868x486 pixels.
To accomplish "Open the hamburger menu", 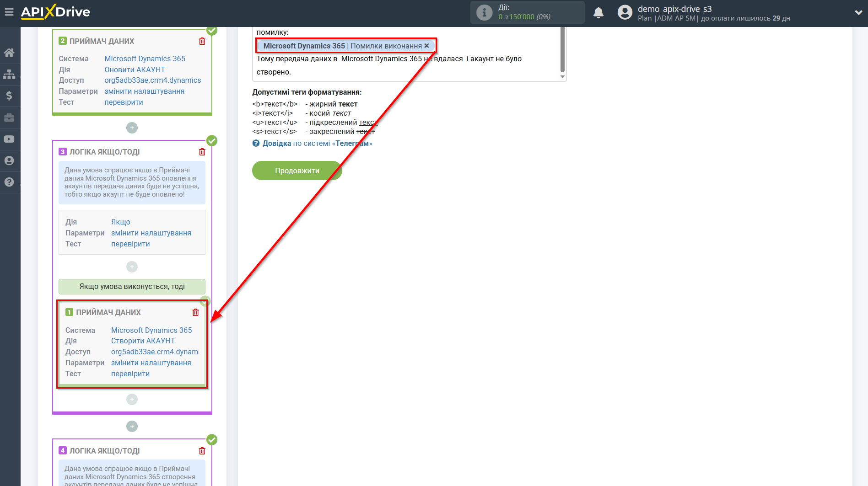I will click(9, 12).
